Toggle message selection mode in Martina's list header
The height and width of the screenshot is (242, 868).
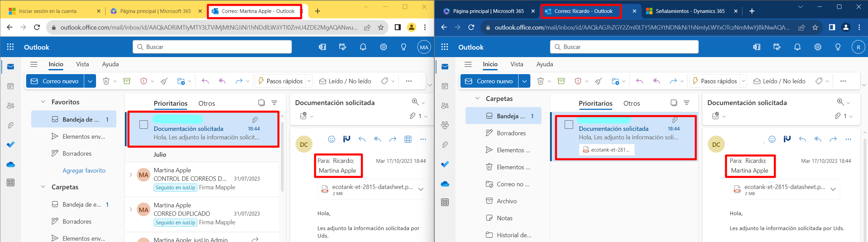261,103
